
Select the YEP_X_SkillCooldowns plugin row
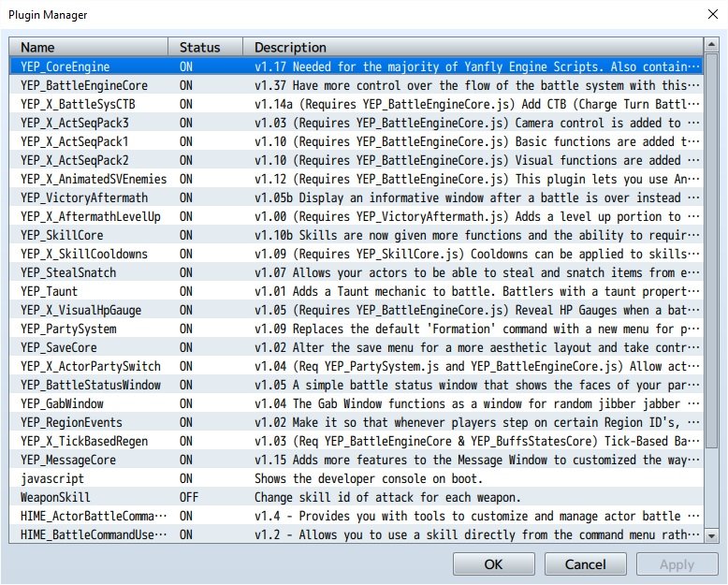pos(357,254)
